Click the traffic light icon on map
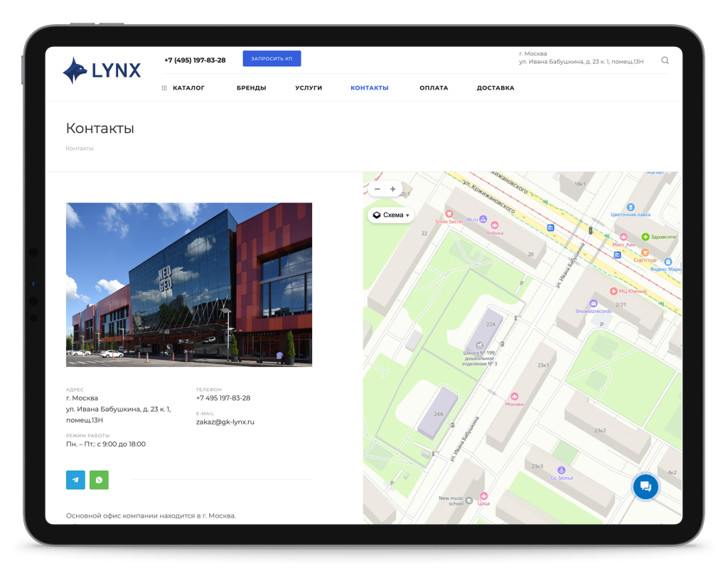Screen dimensions: 728x571 pyautogui.click(x=591, y=230)
